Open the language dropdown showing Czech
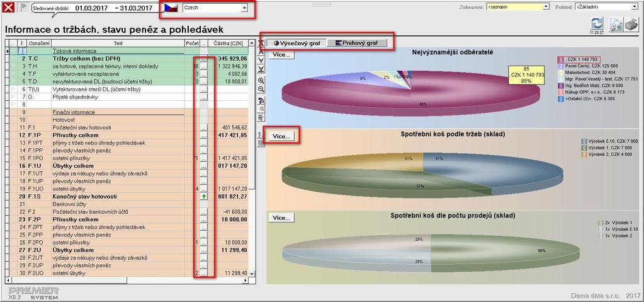 tap(244, 8)
